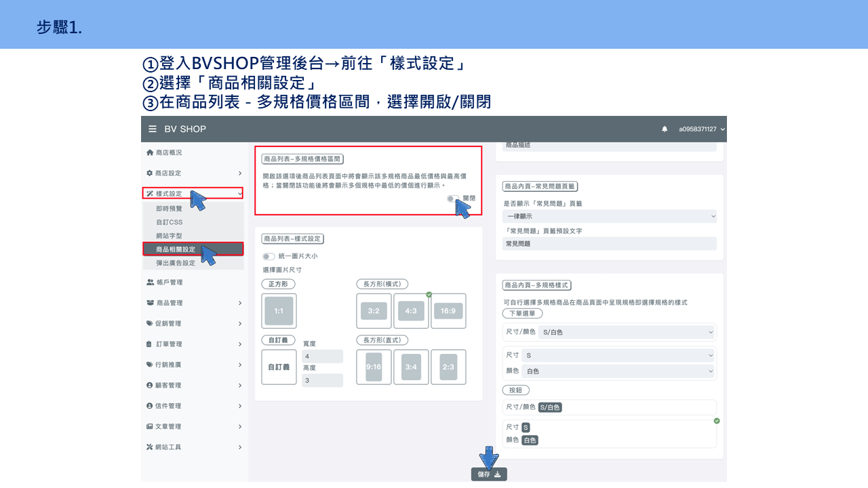Expand the 商品管理 sidebar section

193,303
